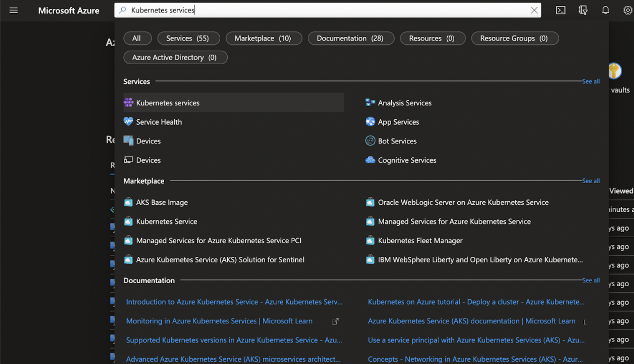See all Marketplace results
Screen dimensions: 634x364
pos(591,180)
